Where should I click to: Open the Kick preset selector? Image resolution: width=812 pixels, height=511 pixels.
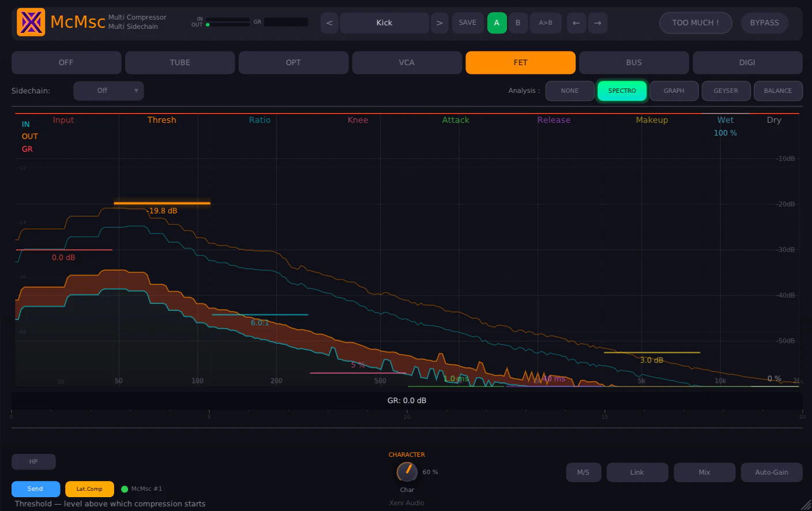(385, 23)
